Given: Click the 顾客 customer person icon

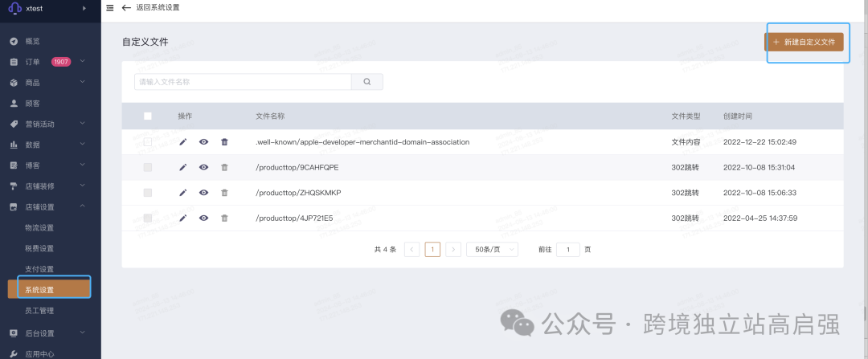Looking at the screenshot, I should tap(14, 104).
